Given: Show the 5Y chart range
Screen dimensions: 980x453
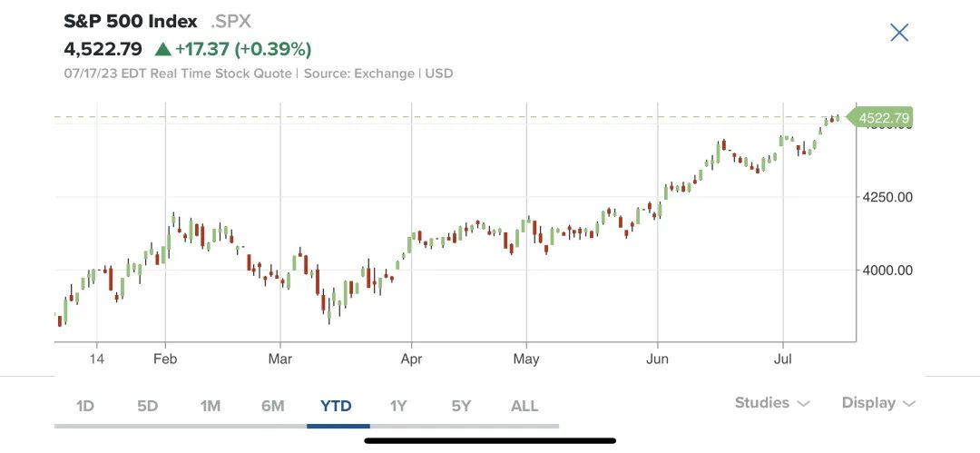Looking at the screenshot, I should click(x=461, y=406).
